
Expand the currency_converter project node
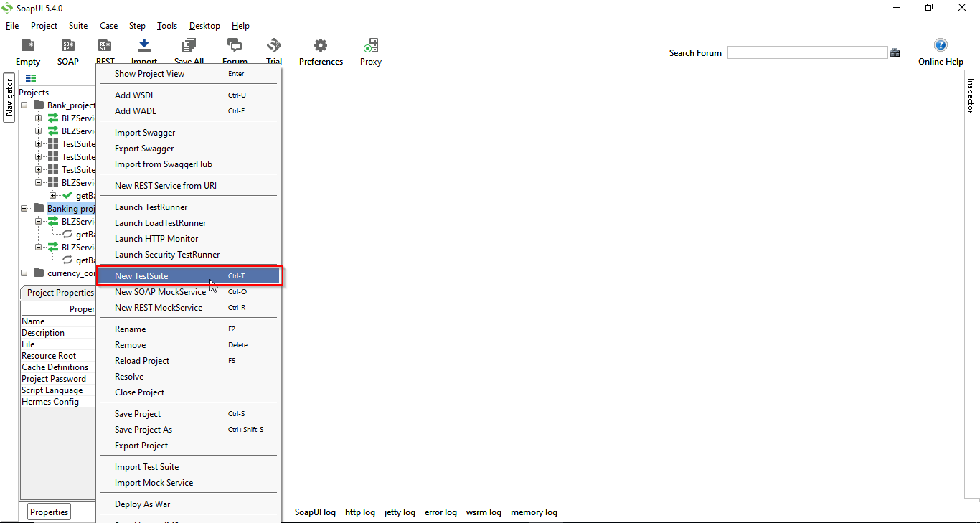tap(24, 273)
